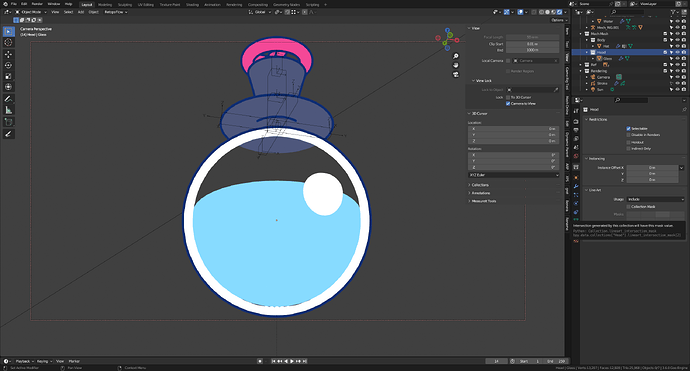
Task: Expand the Measureit Tools section
Action: coord(483,201)
